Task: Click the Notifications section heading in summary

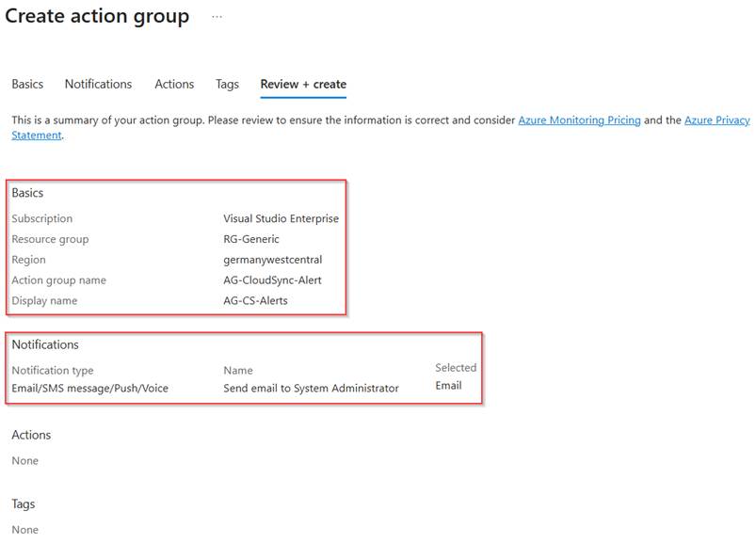Action: click(45, 344)
